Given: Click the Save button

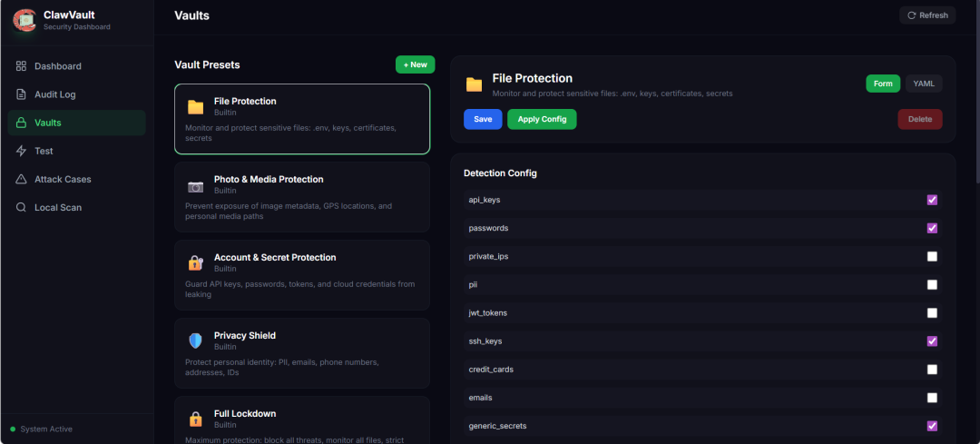Looking at the screenshot, I should [x=483, y=119].
